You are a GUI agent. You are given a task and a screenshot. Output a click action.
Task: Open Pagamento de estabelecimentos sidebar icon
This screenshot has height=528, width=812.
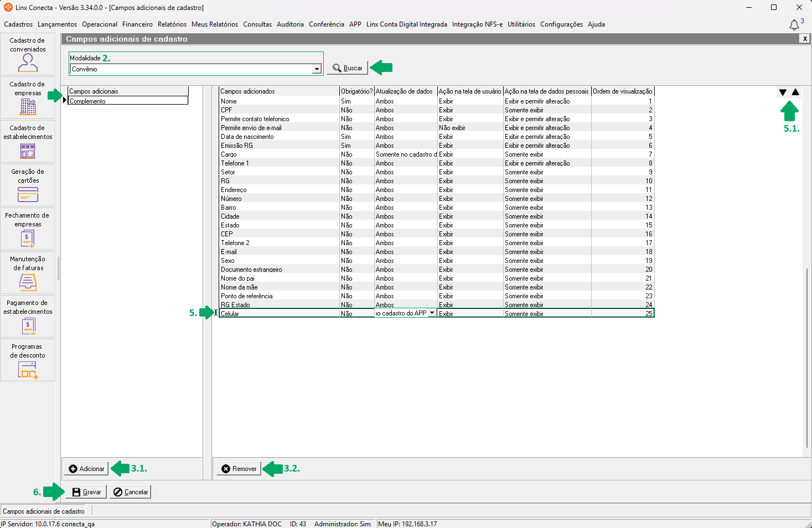[28, 317]
